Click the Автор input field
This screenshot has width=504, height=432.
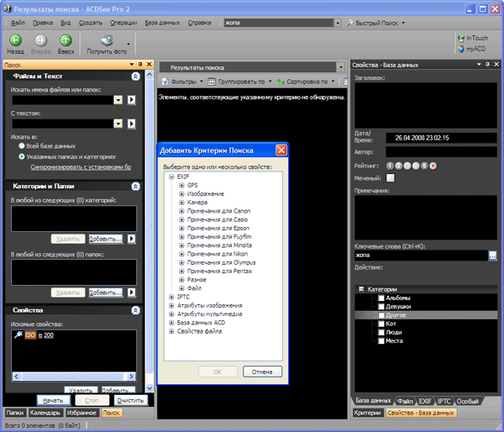click(x=441, y=152)
